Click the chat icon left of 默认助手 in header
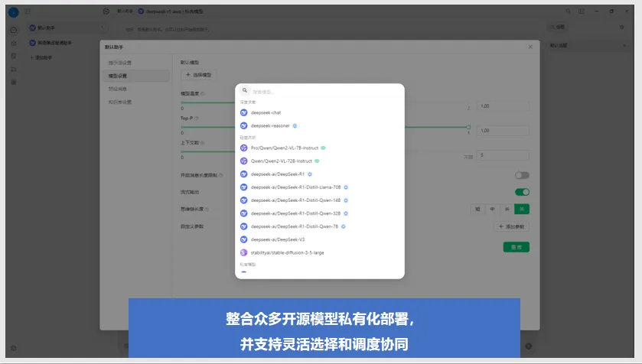Viewport: 642px width, 364px height. click(x=106, y=11)
